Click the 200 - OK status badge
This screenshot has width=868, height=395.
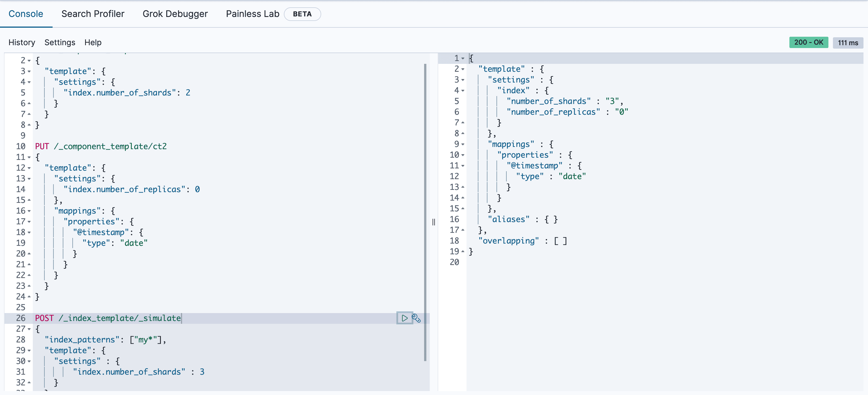tap(808, 42)
